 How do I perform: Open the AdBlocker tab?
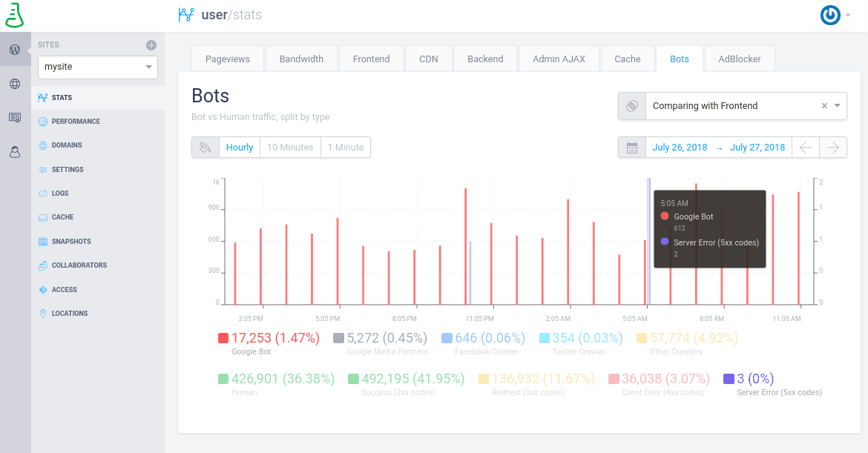(739, 59)
